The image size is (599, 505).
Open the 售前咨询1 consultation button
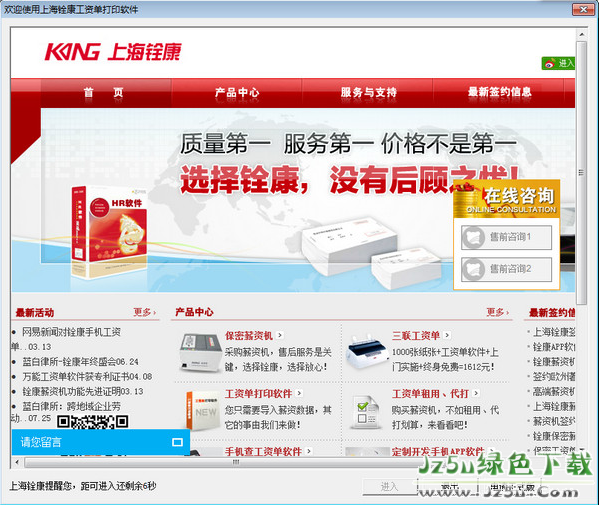(x=506, y=237)
